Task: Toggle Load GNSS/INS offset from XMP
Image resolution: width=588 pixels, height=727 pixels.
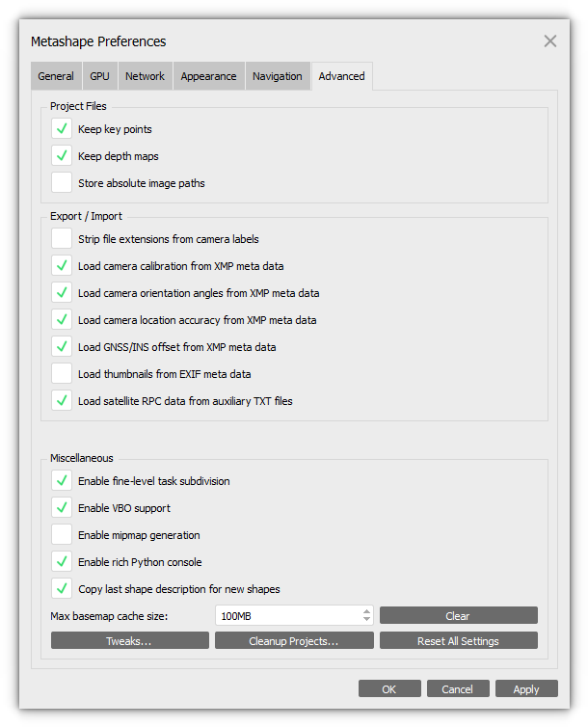Action: (62, 346)
